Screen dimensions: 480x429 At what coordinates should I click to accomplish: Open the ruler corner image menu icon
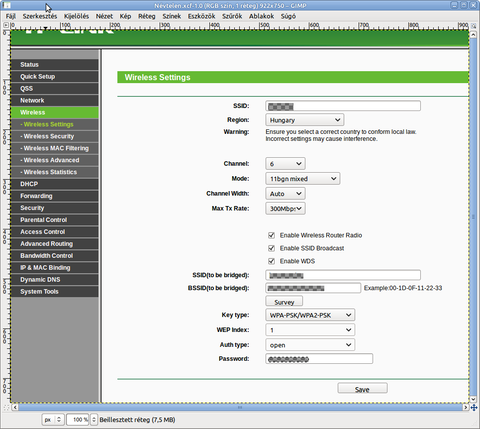click(x=6, y=25)
